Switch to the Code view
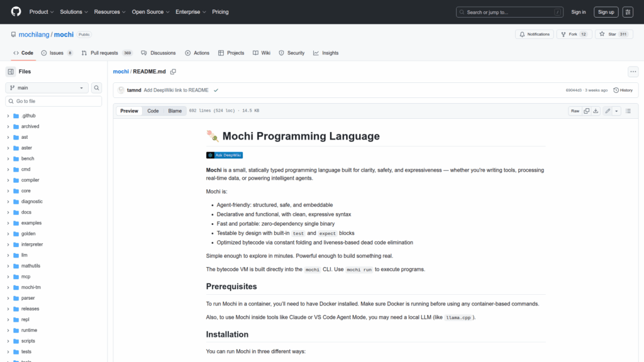The image size is (644, 362). [153, 111]
